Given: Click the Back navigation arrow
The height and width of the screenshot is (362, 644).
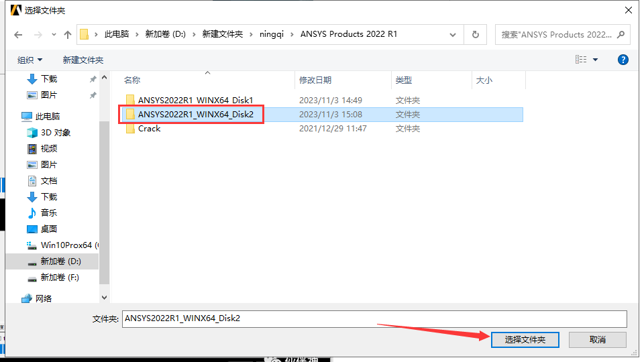Looking at the screenshot, I should pos(18,34).
